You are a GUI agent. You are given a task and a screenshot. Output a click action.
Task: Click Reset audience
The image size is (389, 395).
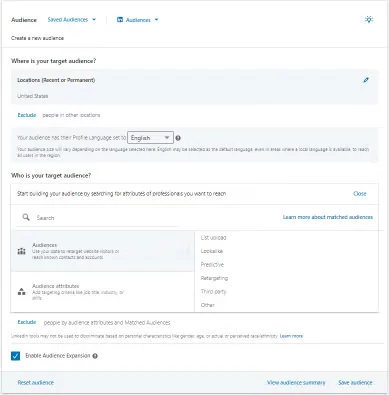[36, 382]
